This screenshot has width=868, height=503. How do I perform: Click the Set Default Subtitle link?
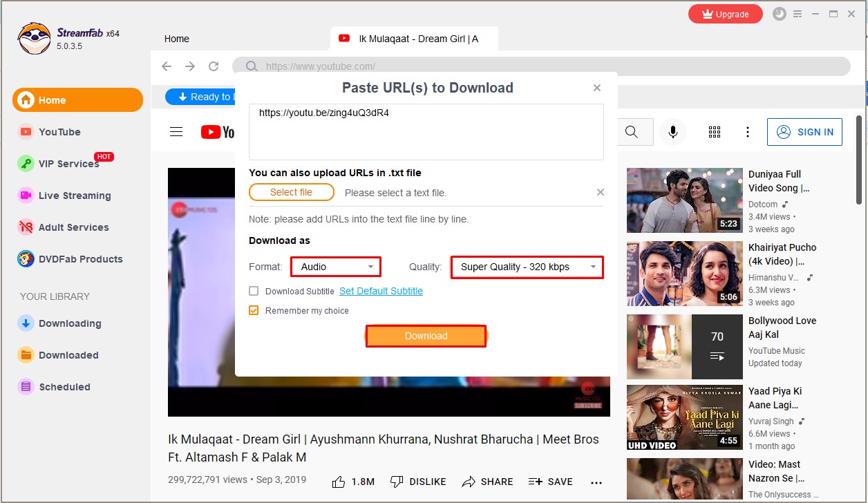[381, 291]
